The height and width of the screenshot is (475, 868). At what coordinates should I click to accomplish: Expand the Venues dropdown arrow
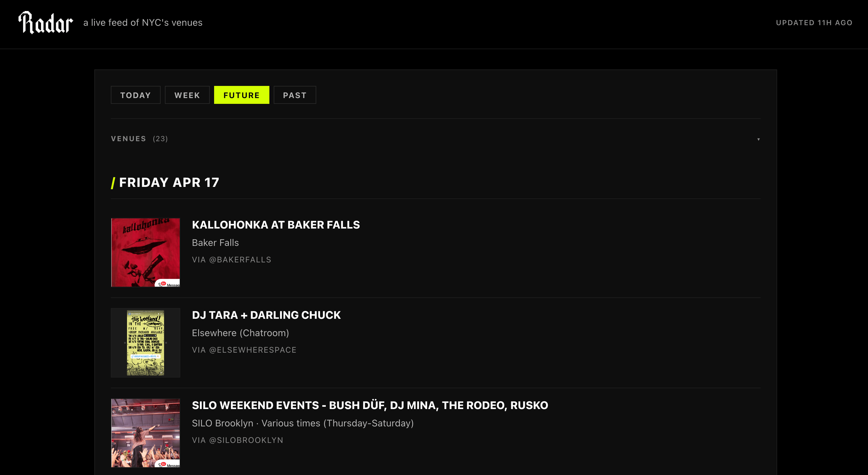[x=759, y=139]
